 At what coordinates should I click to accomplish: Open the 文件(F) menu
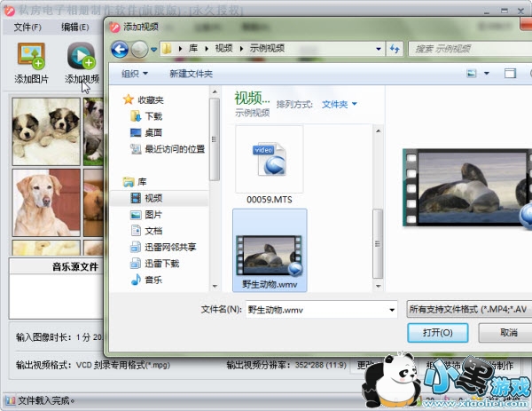pos(27,27)
